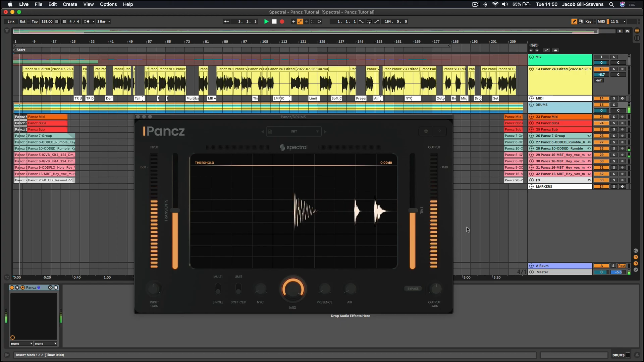Screen dimensions: 644x362
Task: Toggle the Key map mode button
Action: [588, 21]
